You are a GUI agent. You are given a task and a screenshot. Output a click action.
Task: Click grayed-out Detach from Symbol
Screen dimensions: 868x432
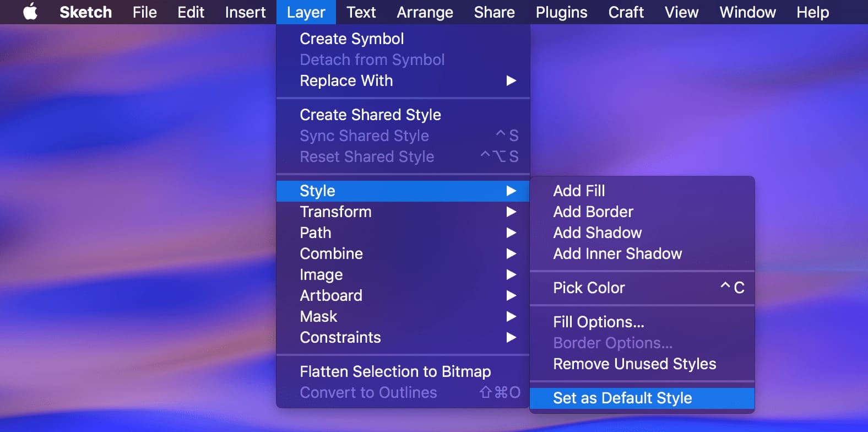403,60
